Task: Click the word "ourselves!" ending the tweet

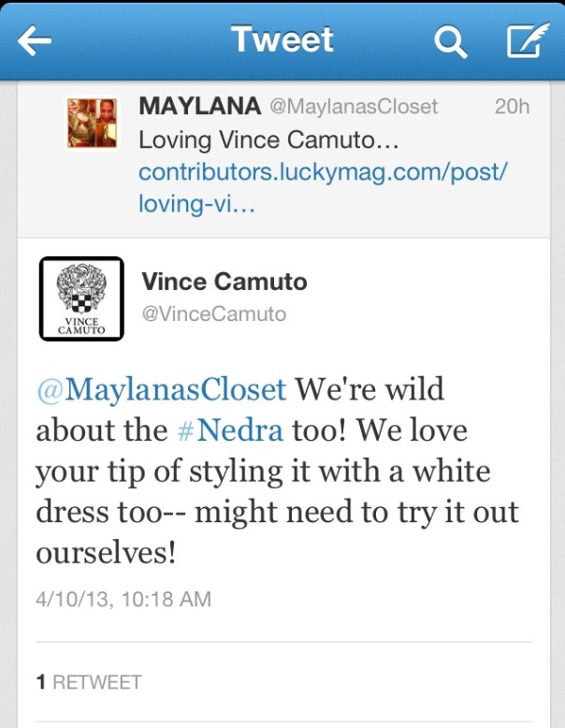Action: pyautogui.click(x=106, y=552)
